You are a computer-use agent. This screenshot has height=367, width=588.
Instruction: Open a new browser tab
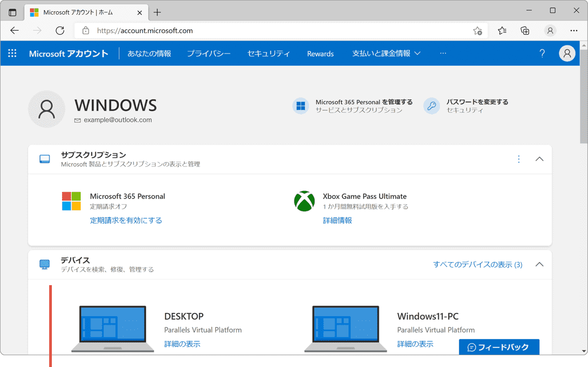click(x=157, y=12)
